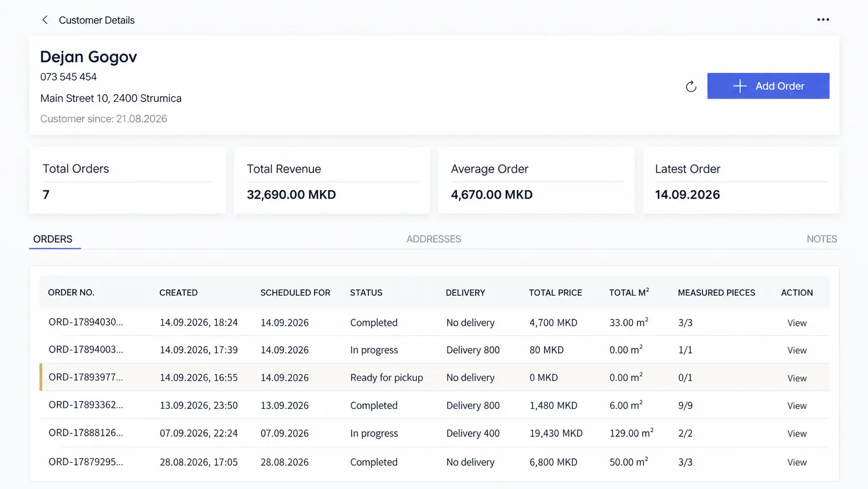Click created date 14.09.2026, 18:24

(199, 323)
